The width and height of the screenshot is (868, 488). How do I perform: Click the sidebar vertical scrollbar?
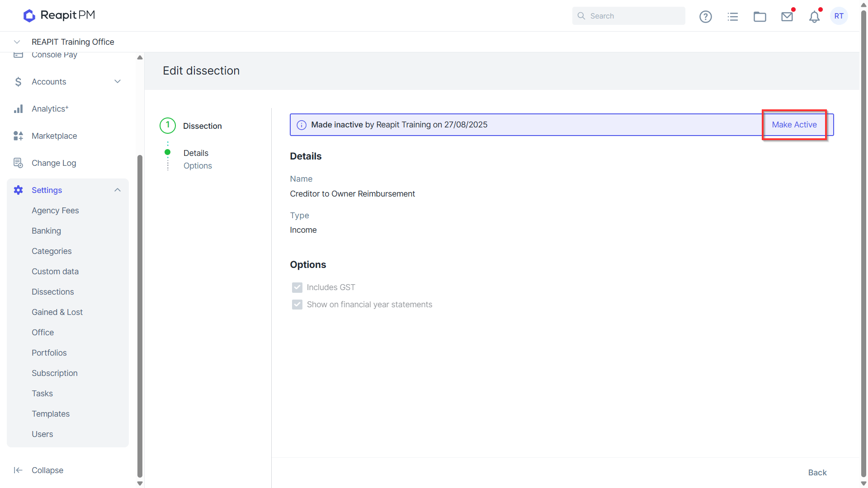point(140,316)
